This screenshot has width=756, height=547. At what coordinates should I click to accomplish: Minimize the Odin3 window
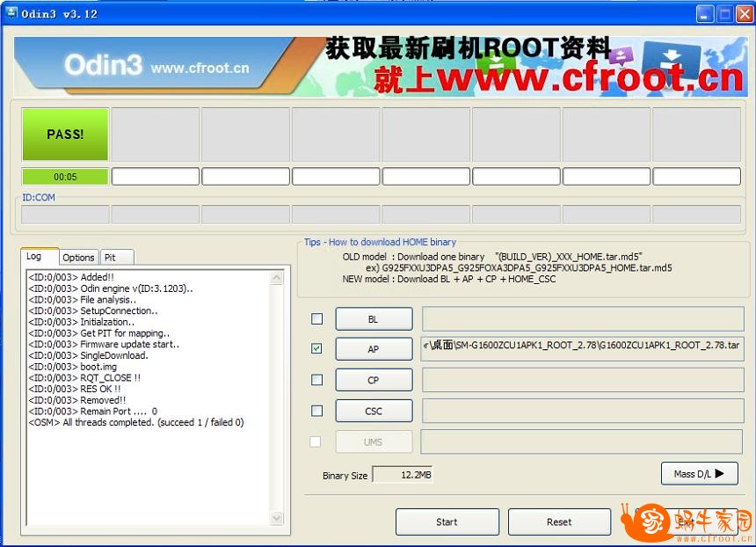coord(704,14)
